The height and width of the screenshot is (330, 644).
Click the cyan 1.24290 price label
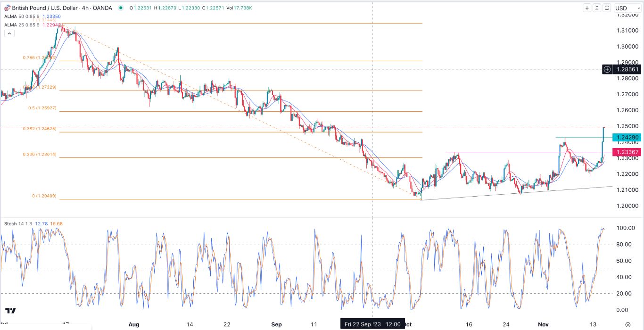(626, 137)
